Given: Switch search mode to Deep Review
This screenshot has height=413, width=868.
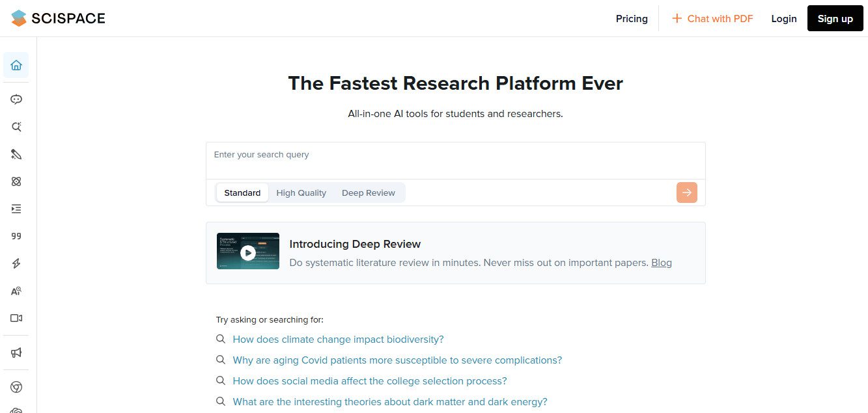Looking at the screenshot, I should [368, 193].
